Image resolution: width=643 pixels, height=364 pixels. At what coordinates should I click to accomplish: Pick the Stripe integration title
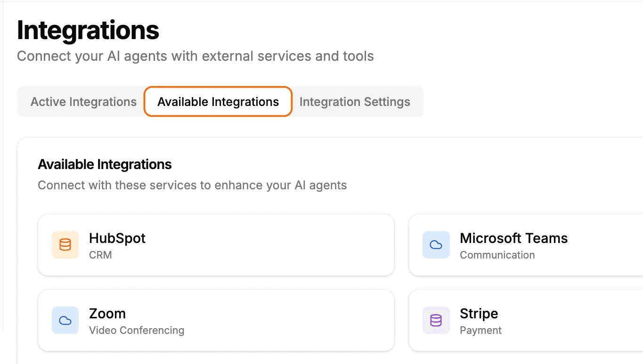point(479,314)
